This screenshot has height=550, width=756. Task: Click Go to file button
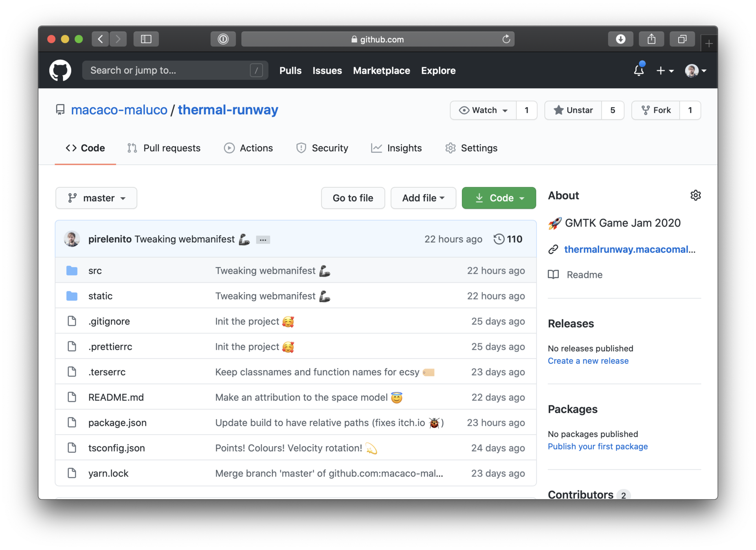point(353,198)
